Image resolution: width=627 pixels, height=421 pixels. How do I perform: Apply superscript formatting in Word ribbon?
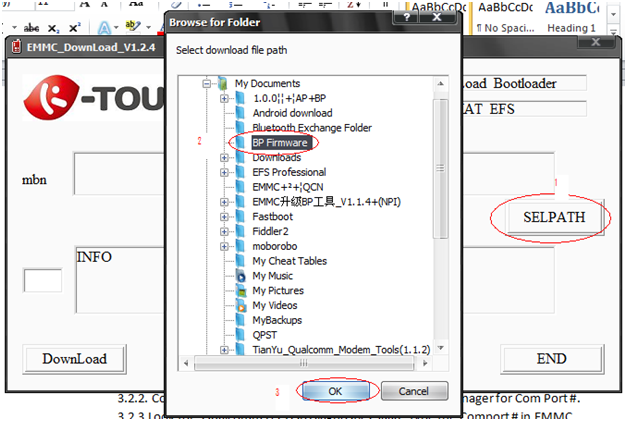(75, 28)
